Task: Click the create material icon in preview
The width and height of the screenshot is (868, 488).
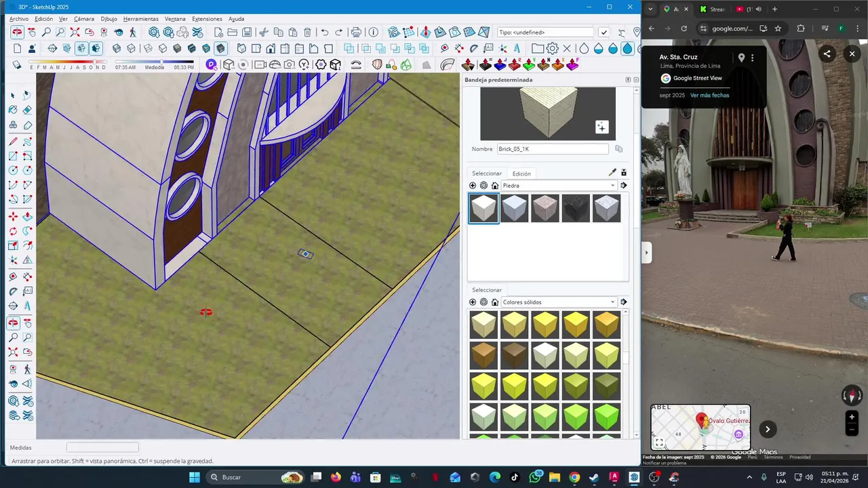Action: (x=601, y=127)
